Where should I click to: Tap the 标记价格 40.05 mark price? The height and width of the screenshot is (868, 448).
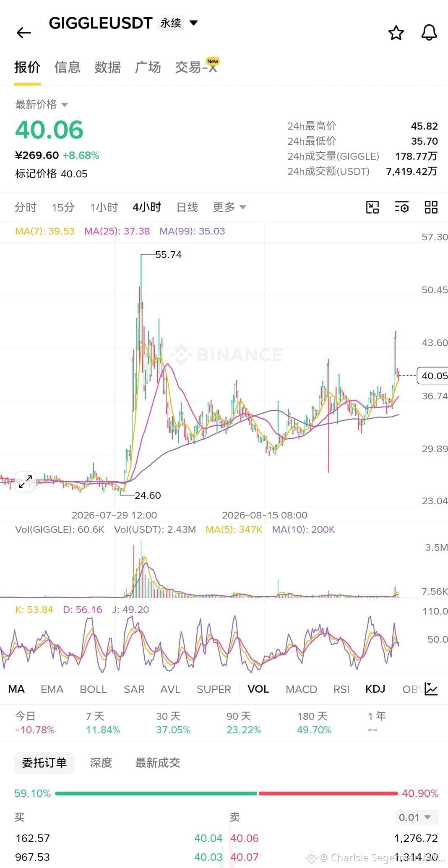pyautogui.click(x=51, y=174)
